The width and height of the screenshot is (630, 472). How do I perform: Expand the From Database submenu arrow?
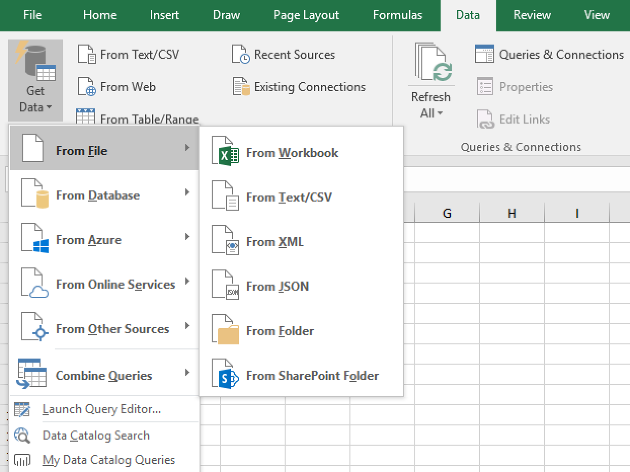(x=187, y=192)
